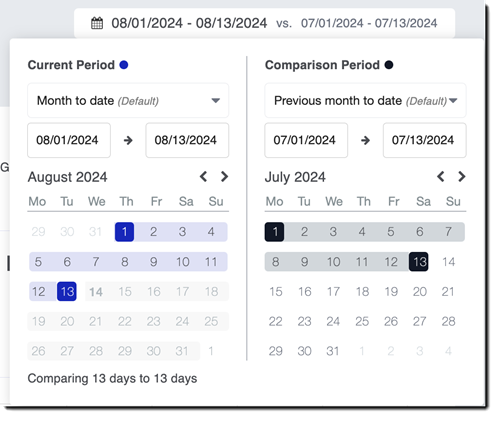This screenshot has height=421, width=500.
Task: Select July 4 in comparison calendar
Action: point(362,232)
